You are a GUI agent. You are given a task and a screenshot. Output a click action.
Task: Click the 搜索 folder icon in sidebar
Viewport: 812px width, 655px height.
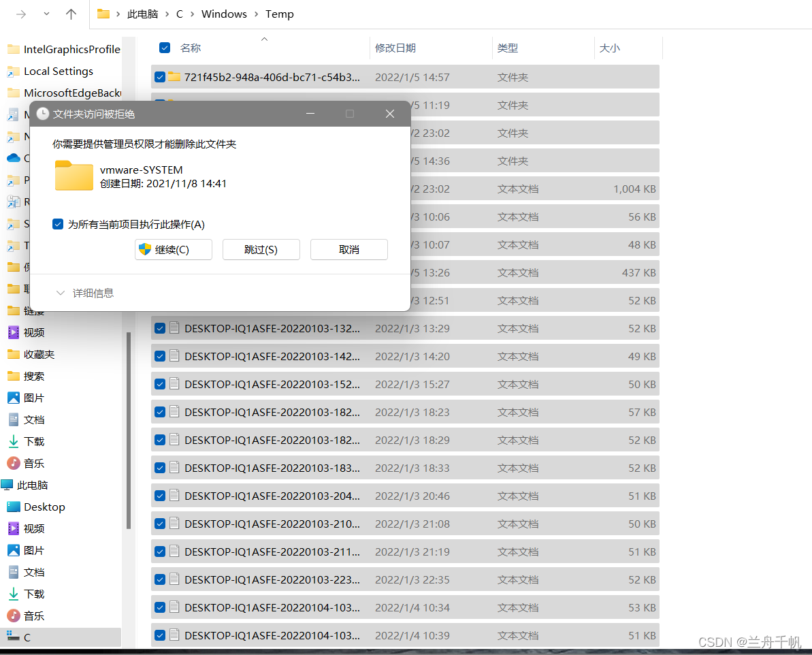[14, 377]
